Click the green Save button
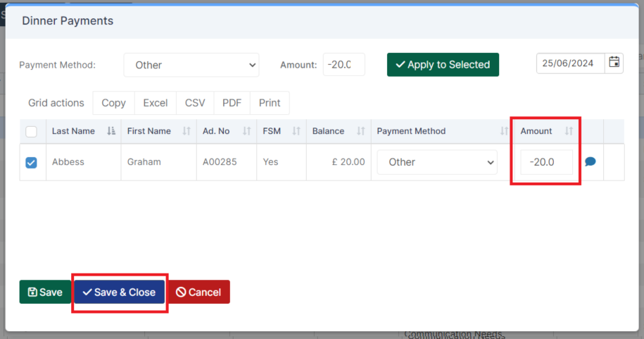 pyautogui.click(x=45, y=292)
